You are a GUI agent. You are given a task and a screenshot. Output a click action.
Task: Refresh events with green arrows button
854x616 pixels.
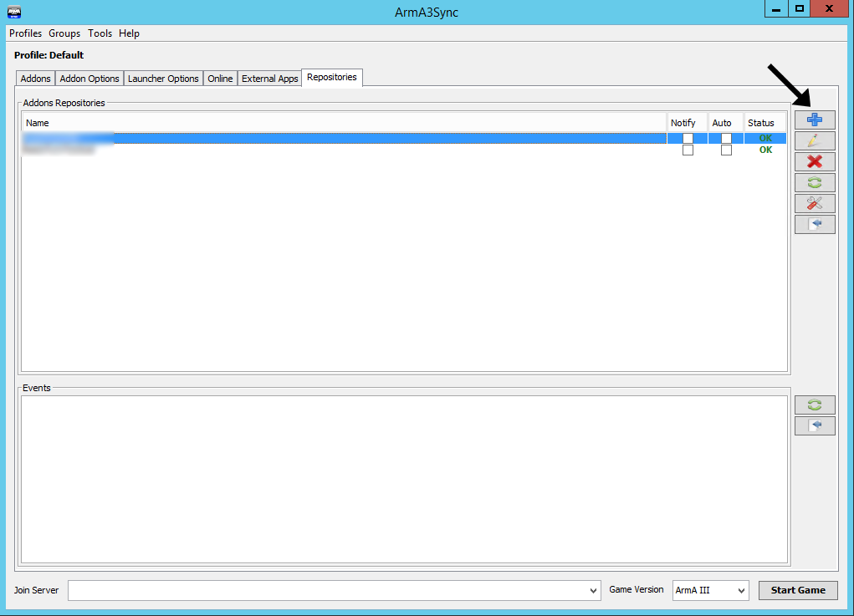pyautogui.click(x=815, y=405)
